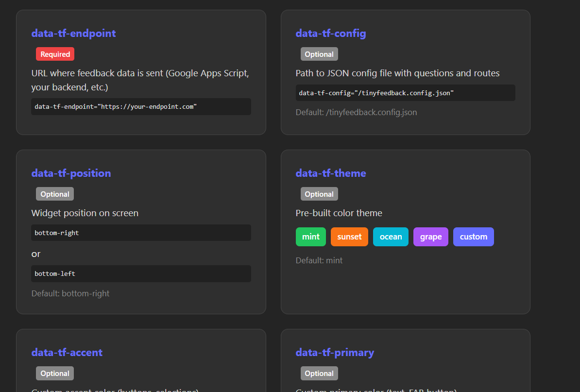Choose the sunset theme swatch
The image size is (580, 392).
(x=350, y=237)
